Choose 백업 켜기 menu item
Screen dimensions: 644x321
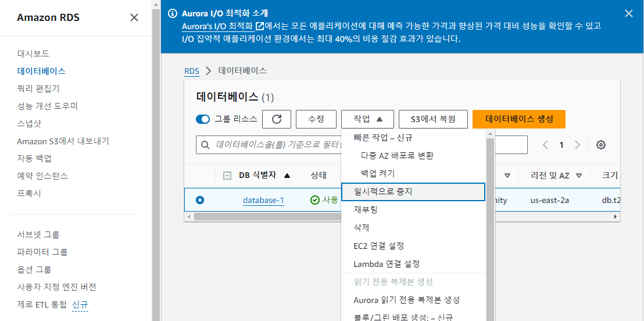378,173
